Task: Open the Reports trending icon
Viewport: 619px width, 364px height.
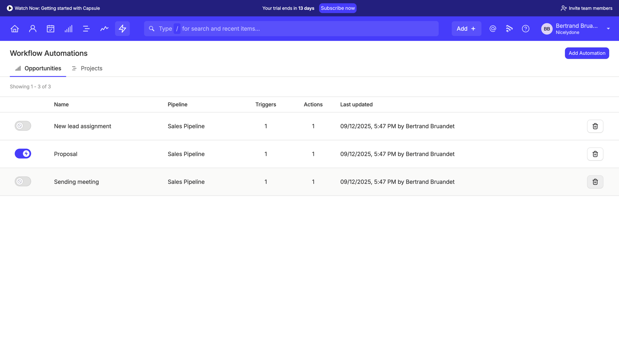Action: [x=104, y=28]
